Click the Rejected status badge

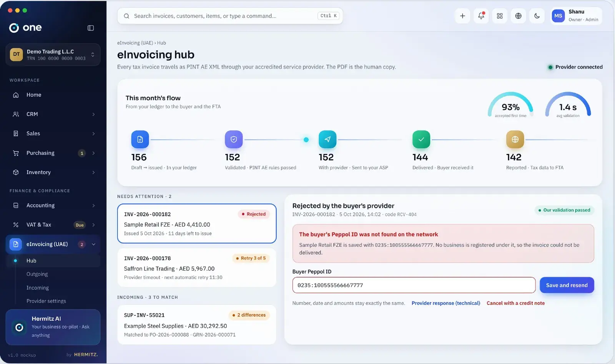pos(254,214)
